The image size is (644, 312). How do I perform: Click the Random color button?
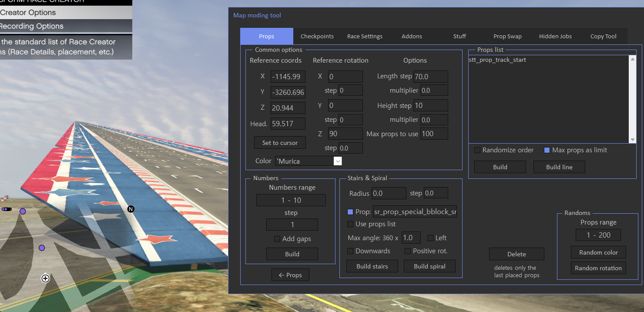pyautogui.click(x=598, y=252)
